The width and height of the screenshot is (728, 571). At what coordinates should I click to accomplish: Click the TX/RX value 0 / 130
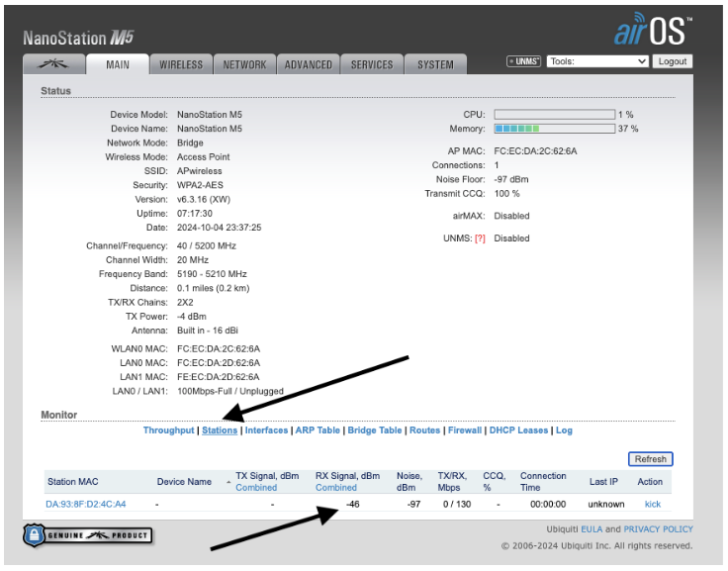457,504
